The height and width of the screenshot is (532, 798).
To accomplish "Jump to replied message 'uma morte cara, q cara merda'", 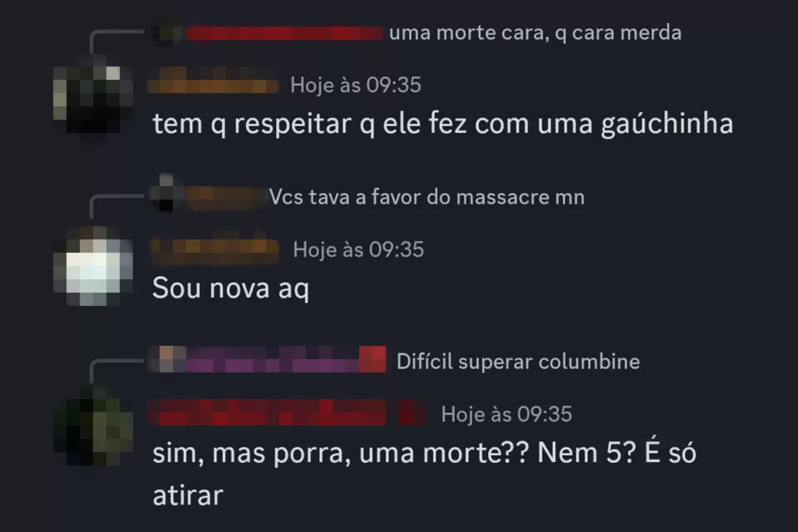I will pyautogui.click(x=534, y=33).
